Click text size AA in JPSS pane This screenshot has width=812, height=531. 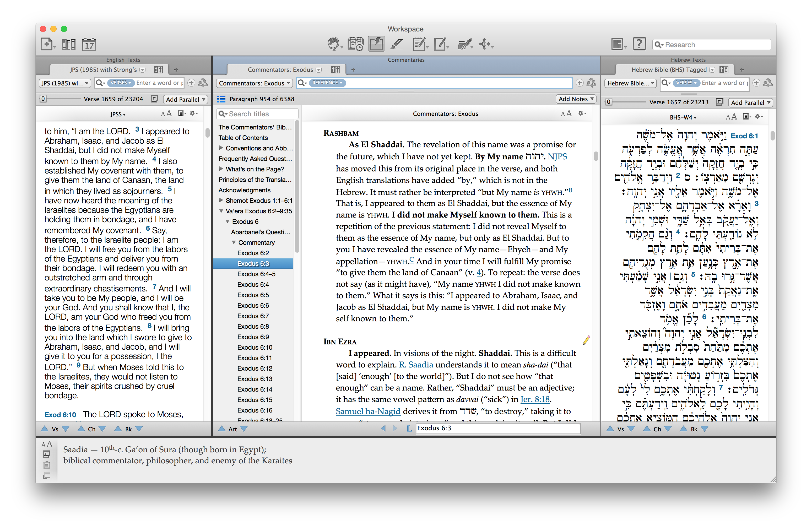[x=166, y=114]
